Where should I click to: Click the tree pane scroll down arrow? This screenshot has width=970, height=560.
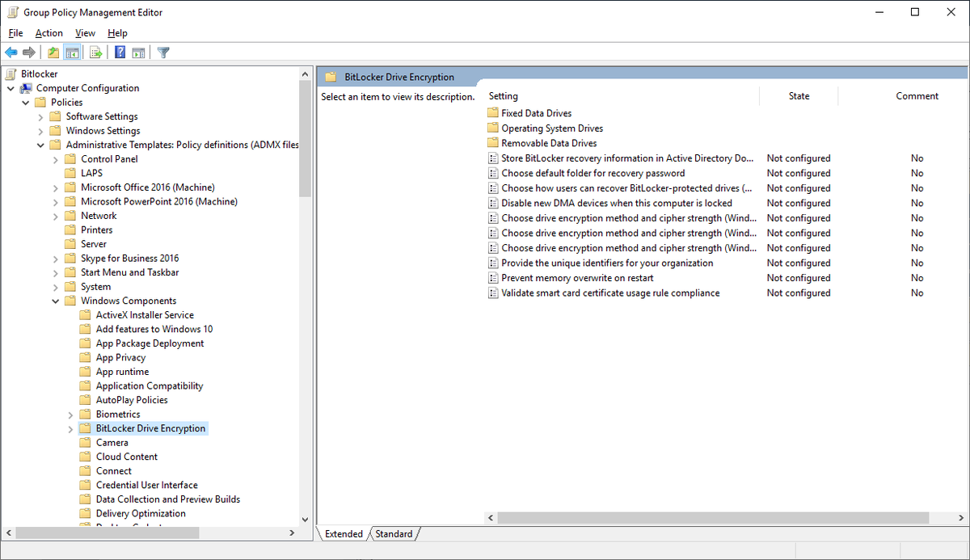[x=305, y=520]
